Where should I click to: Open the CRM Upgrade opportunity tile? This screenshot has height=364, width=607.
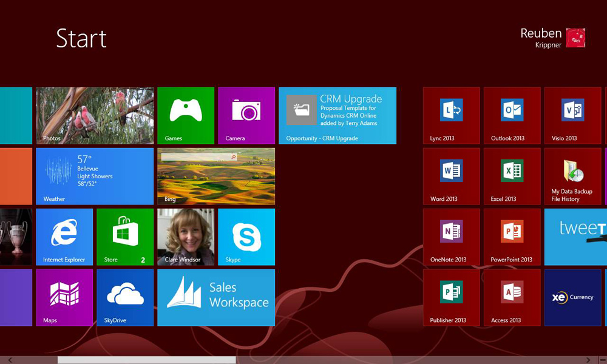337,115
